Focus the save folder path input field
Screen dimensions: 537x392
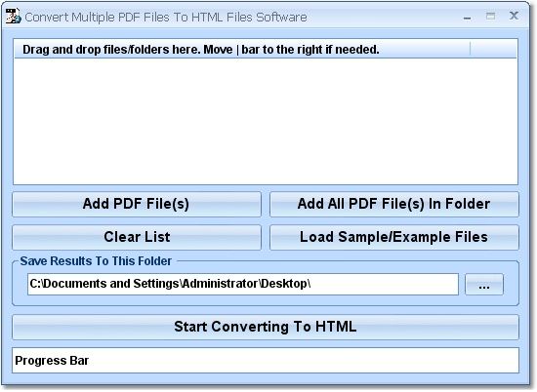[243, 284]
